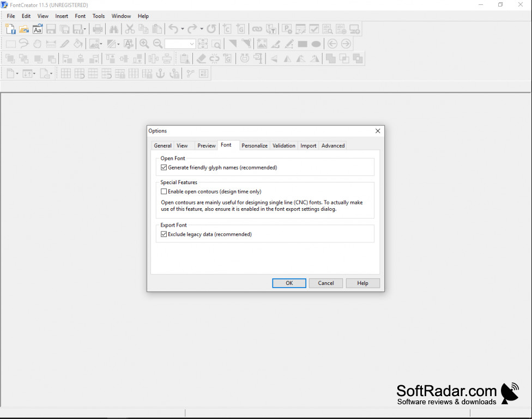The height and width of the screenshot is (419, 532).
Task: Open the zoom level combo box
Action: pos(180,44)
